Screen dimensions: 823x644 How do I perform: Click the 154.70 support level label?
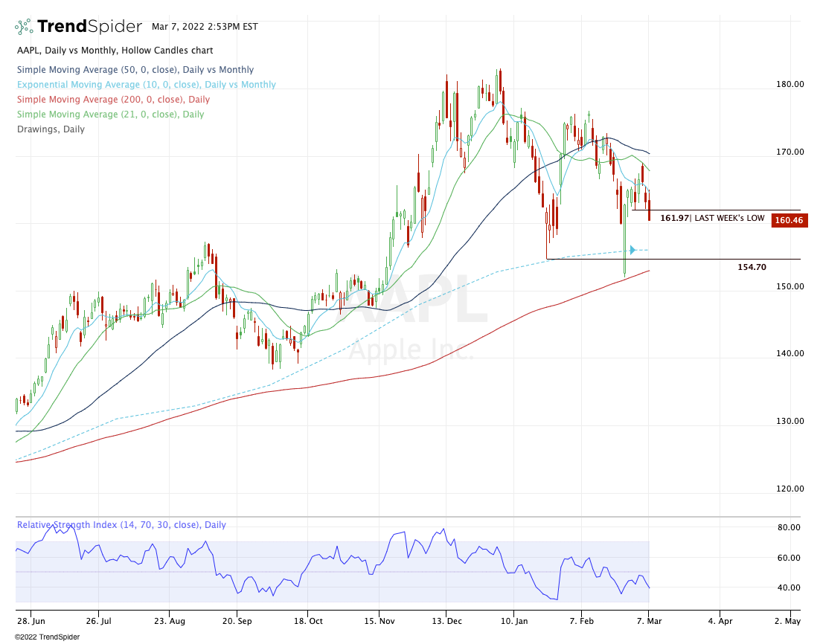pyautogui.click(x=752, y=267)
